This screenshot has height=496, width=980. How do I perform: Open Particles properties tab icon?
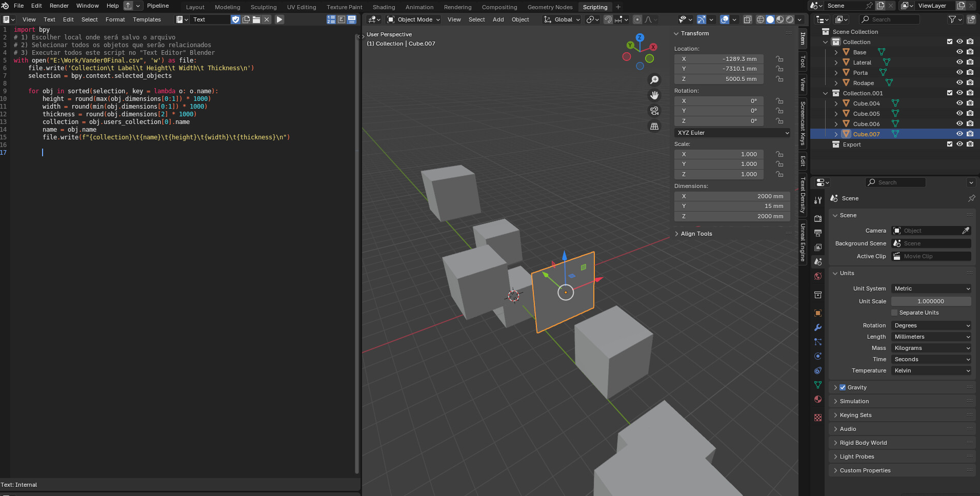click(x=818, y=342)
